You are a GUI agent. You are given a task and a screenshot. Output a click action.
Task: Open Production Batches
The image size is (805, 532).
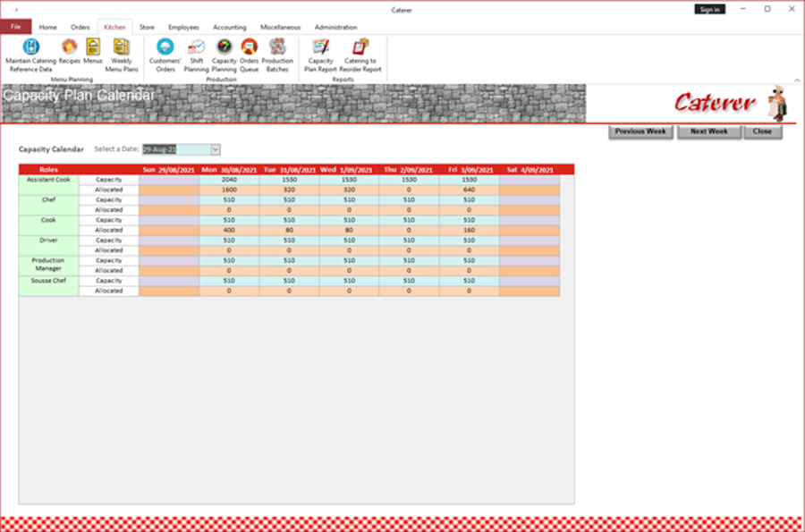click(x=277, y=55)
